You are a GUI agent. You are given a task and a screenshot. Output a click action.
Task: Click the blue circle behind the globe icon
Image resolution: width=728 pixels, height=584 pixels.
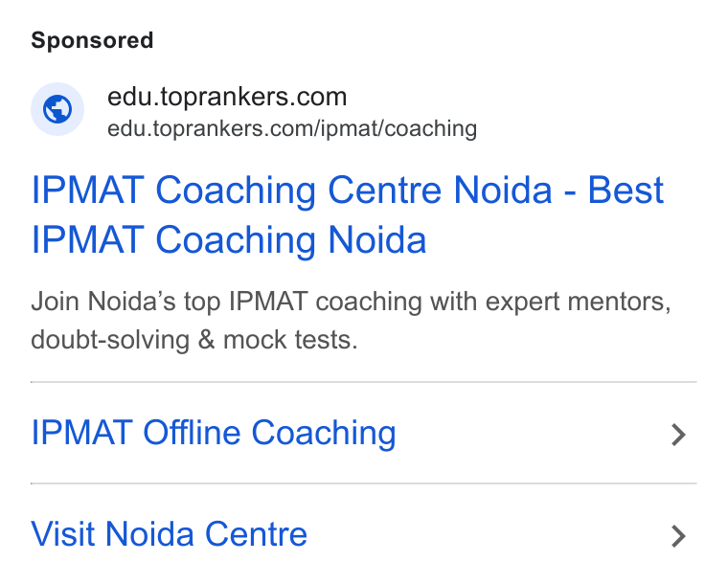click(57, 109)
